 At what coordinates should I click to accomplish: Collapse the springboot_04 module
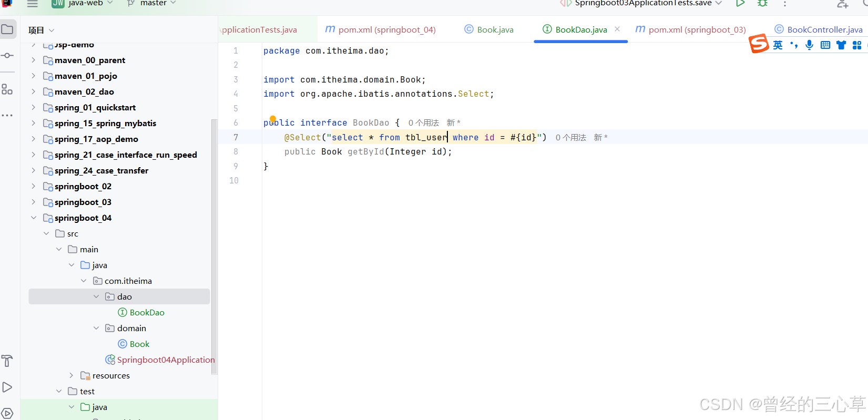(x=34, y=218)
